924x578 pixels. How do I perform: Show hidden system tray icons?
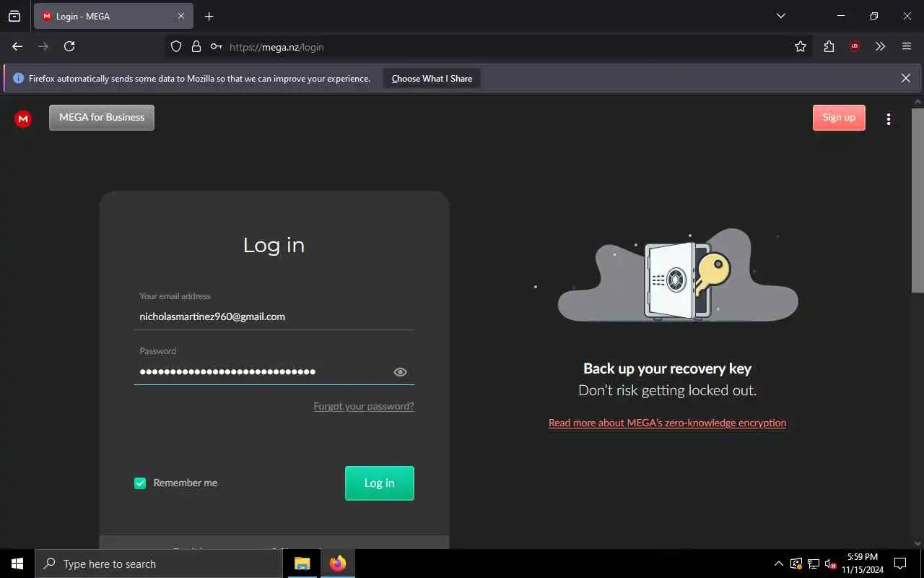click(x=778, y=564)
